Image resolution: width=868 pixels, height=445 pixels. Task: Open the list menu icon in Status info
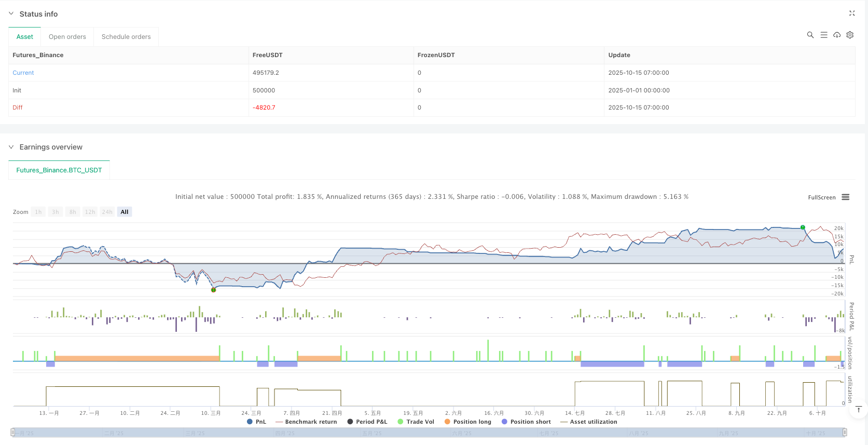point(823,35)
